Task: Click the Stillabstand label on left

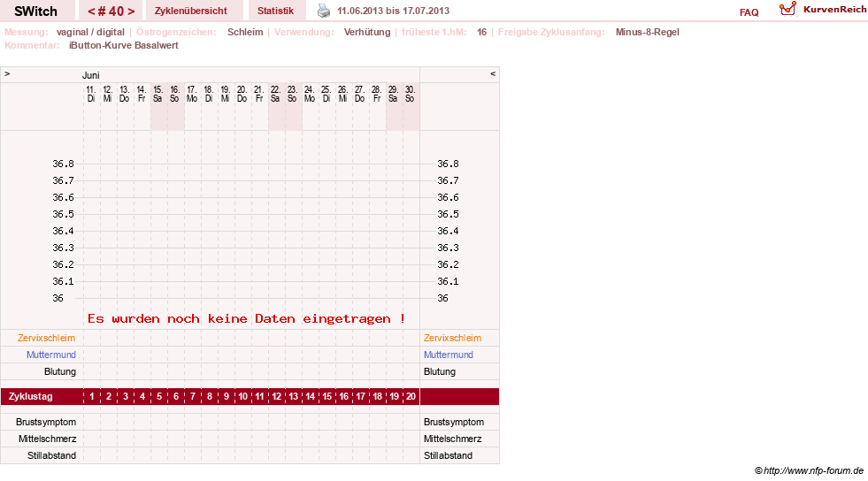Action: tap(51, 455)
